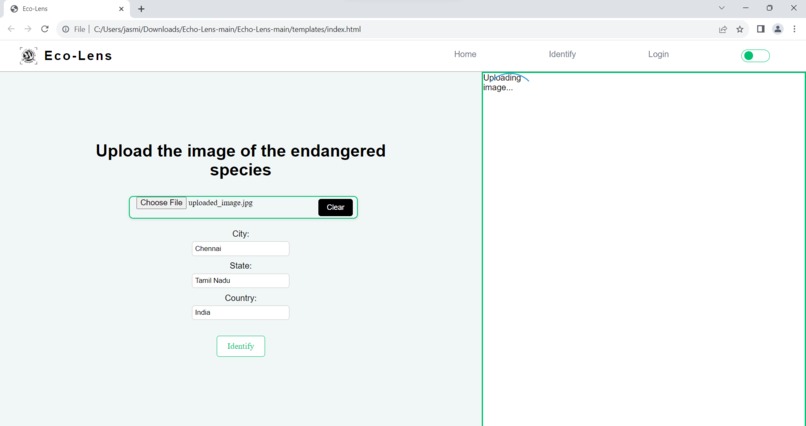Click the heading 'Upload the image of the endangered species'
806x426 pixels.
coord(241,160)
